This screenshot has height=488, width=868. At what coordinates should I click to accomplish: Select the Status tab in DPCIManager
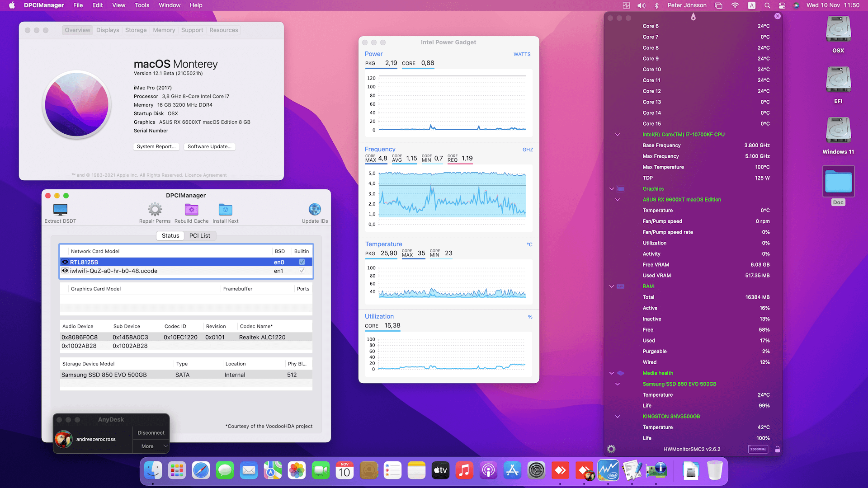170,236
